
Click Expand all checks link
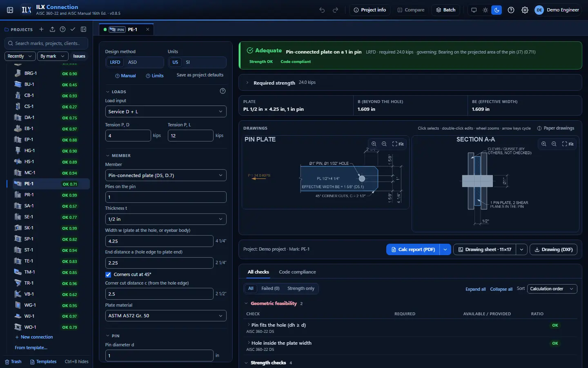coord(476,289)
